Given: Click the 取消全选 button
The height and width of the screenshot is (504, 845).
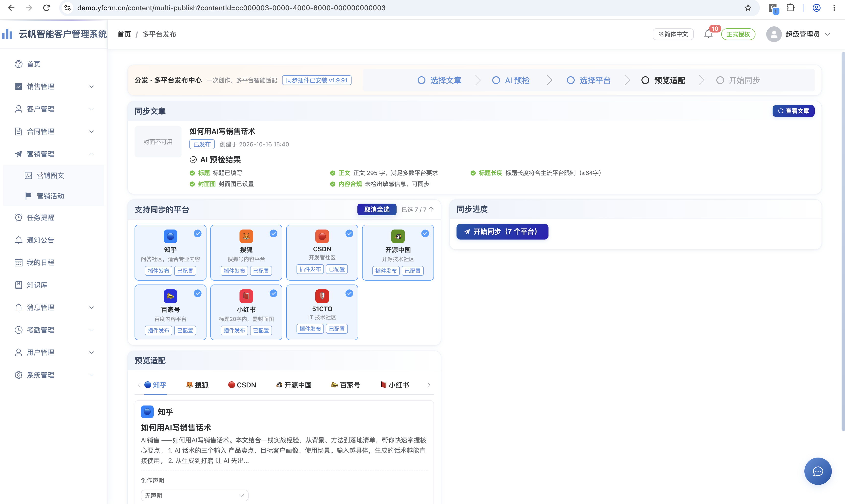Looking at the screenshot, I should click(x=377, y=209).
